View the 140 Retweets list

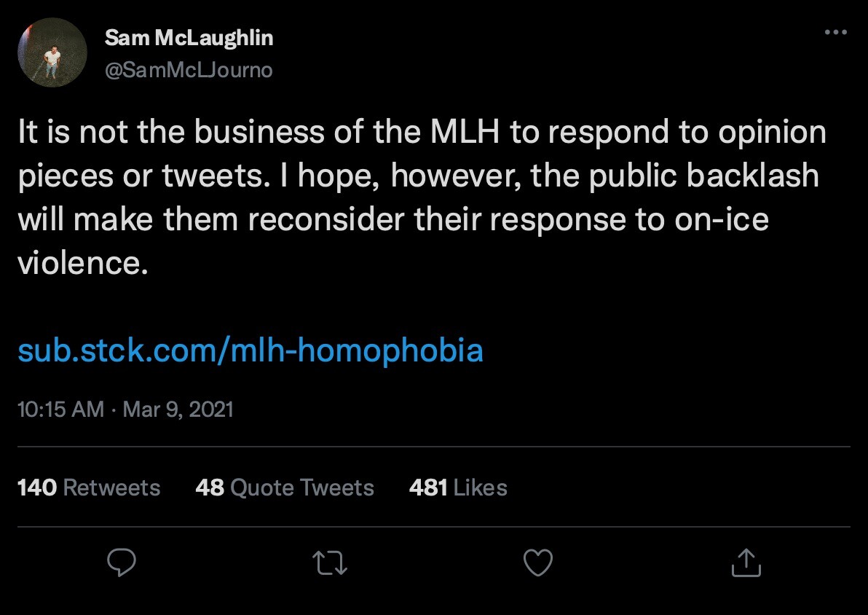pyautogui.click(x=88, y=487)
